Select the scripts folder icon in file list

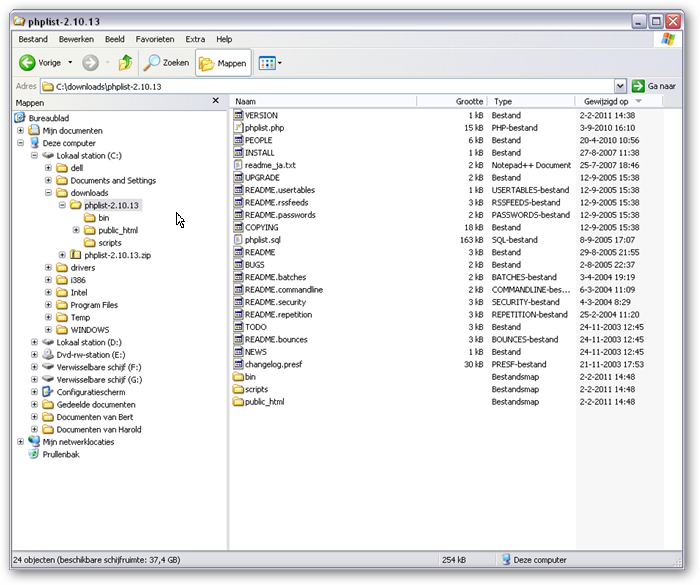pyautogui.click(x=238, y=389)
